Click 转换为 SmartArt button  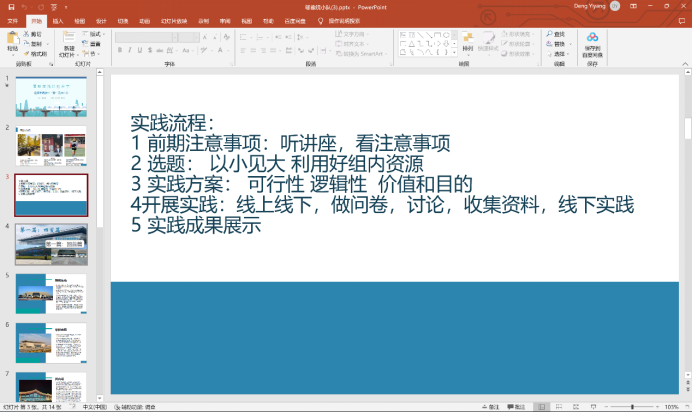coord(361,54)
